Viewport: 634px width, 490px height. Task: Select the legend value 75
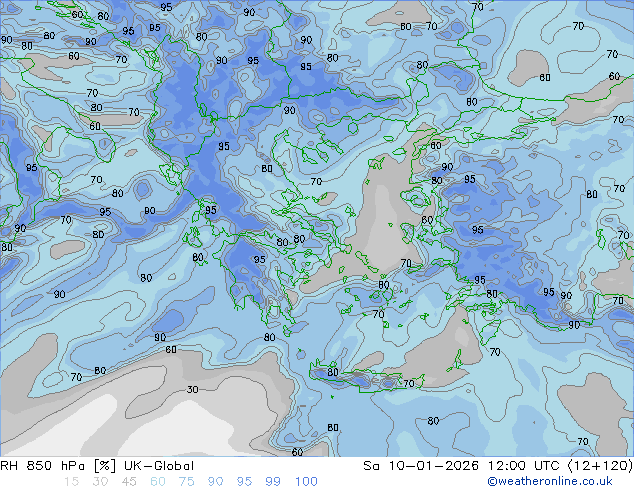[186, 482]
